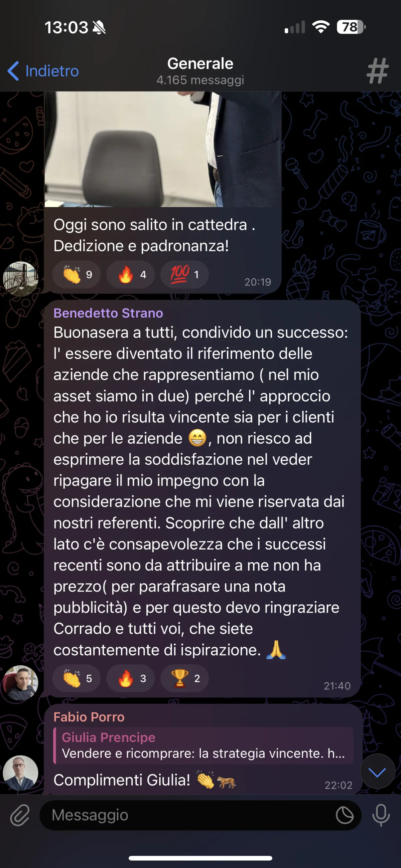Toggle clapping reaction with 9 count

tap(76, 275)
